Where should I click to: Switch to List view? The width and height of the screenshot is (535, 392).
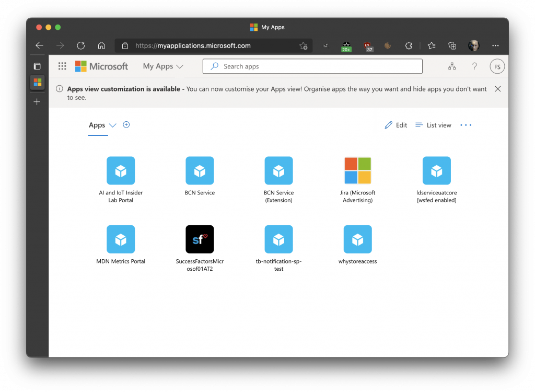point(433,125)
